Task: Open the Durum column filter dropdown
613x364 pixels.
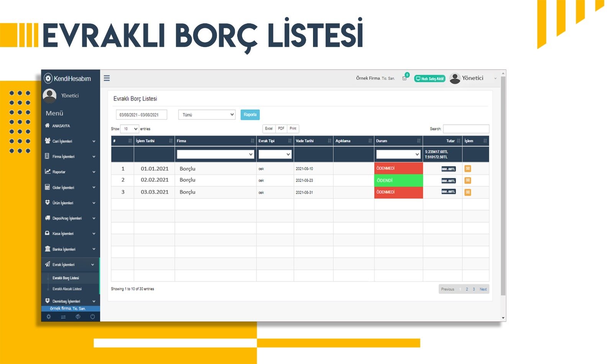Action: pos(398,154)
